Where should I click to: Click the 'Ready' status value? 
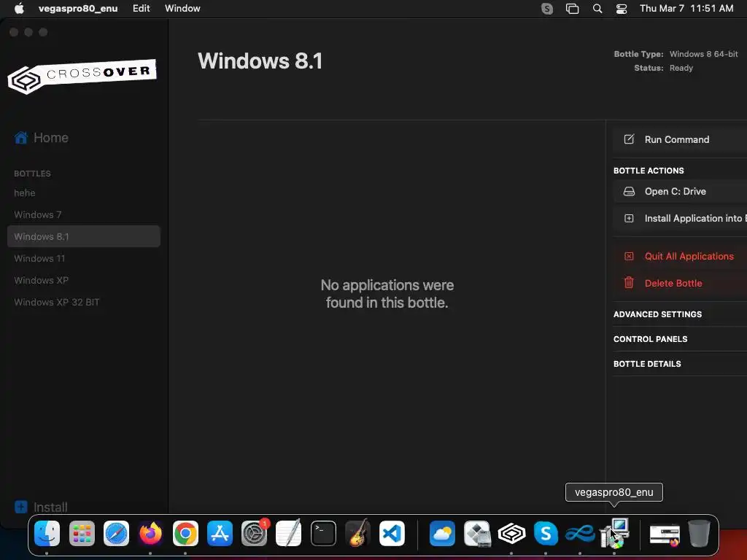[681, 68]
